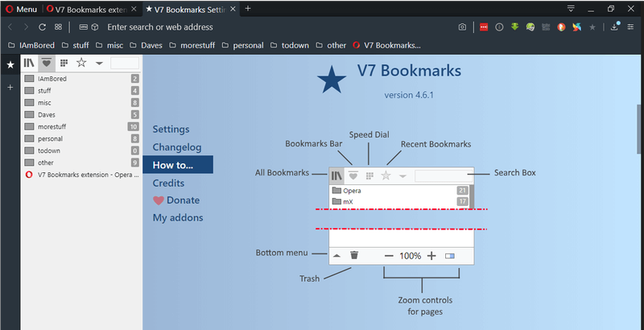The height and width of the screenshot is (330, 644).
Task: Open the IAmBored folder on bookmarks bar
Action: pos(31,46)
